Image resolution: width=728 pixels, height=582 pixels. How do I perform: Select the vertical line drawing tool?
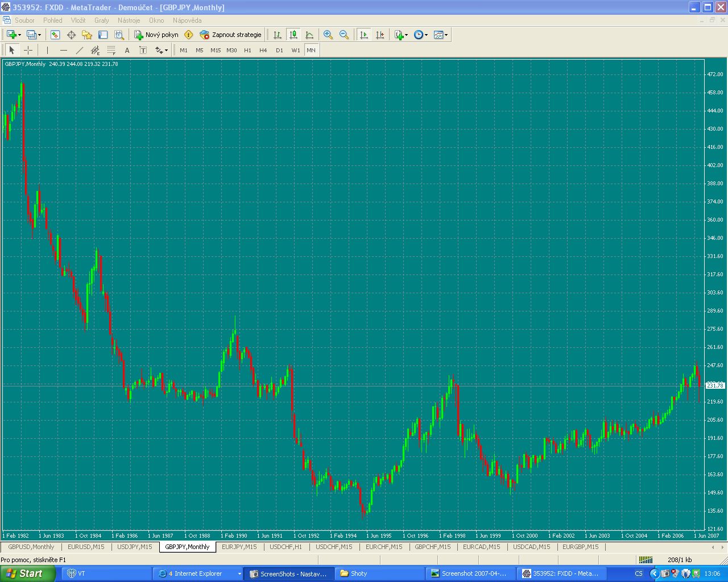pos(47,50)
